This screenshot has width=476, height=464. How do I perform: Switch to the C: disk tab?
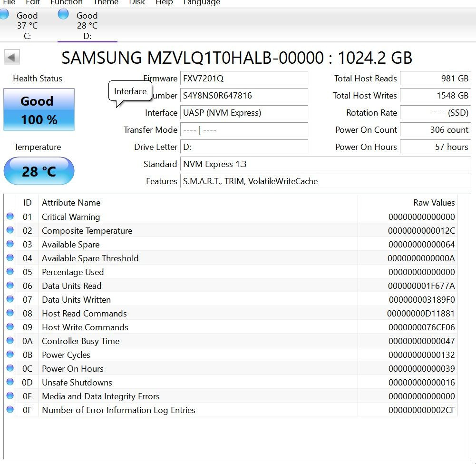tap(27, 25)
